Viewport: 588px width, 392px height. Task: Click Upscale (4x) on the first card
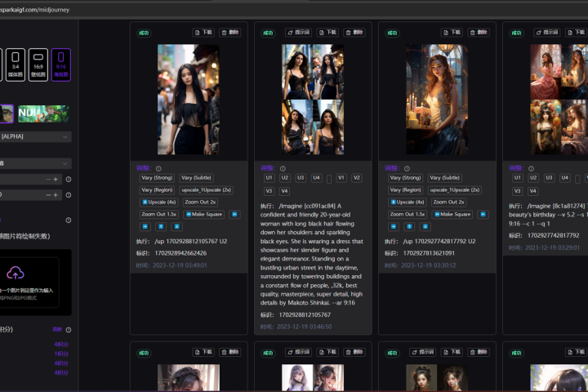coord(158,202)
